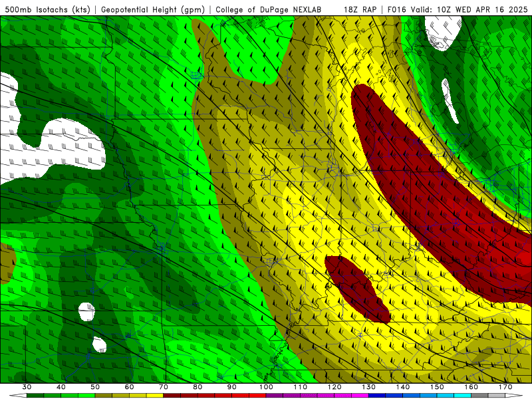Click the legend value 80

pyautogui.click(x=198, y=387)
